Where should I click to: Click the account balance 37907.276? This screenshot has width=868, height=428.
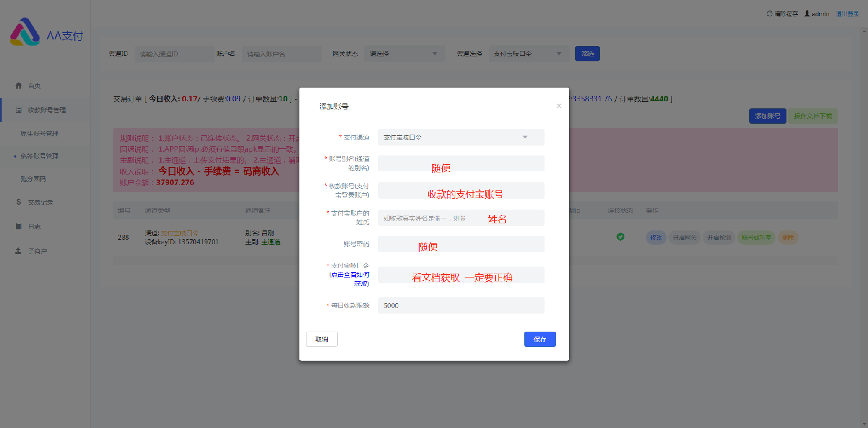[175, 182]
